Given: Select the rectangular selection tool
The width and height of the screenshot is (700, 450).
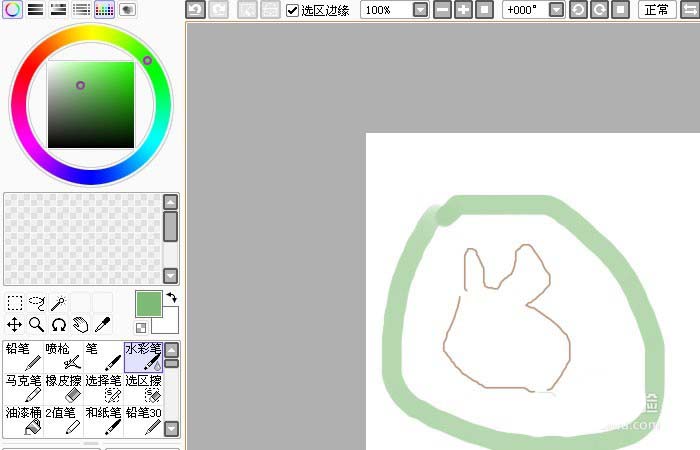Looking at the screenshot, I should pos(15,303).
